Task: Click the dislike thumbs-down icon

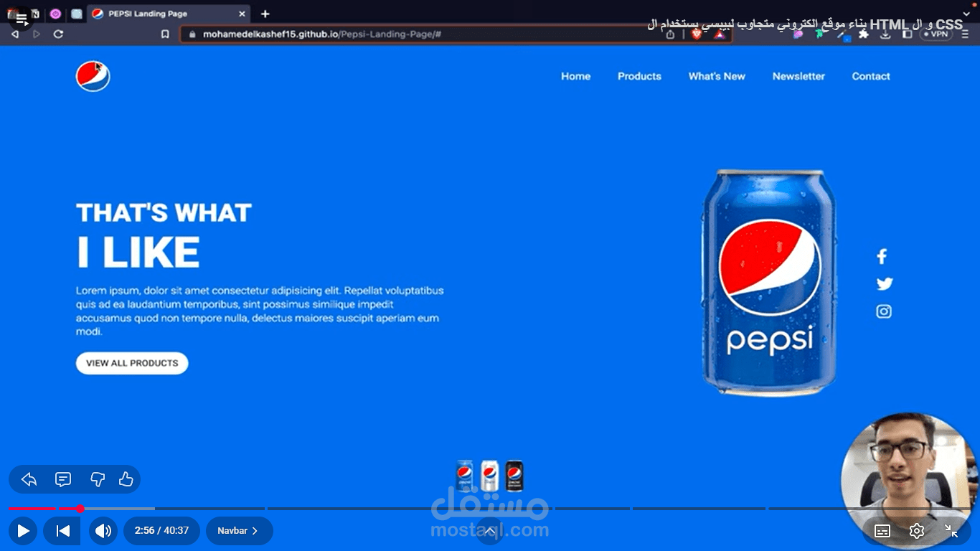Action: pos(98,479)
